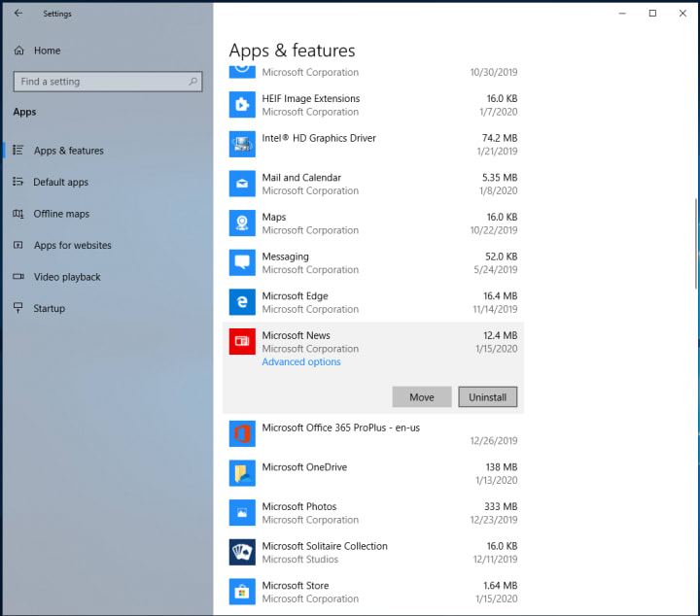The height and width of the screenshot is (616, 700).
Task: Select the Maps app entry
Action: click(x=372, y=223)
